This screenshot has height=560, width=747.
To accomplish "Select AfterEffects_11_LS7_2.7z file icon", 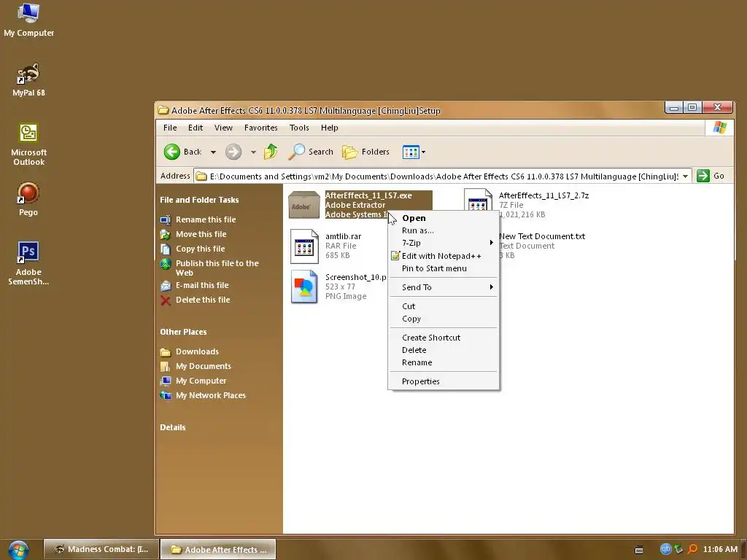I will [x=479, y=200].
